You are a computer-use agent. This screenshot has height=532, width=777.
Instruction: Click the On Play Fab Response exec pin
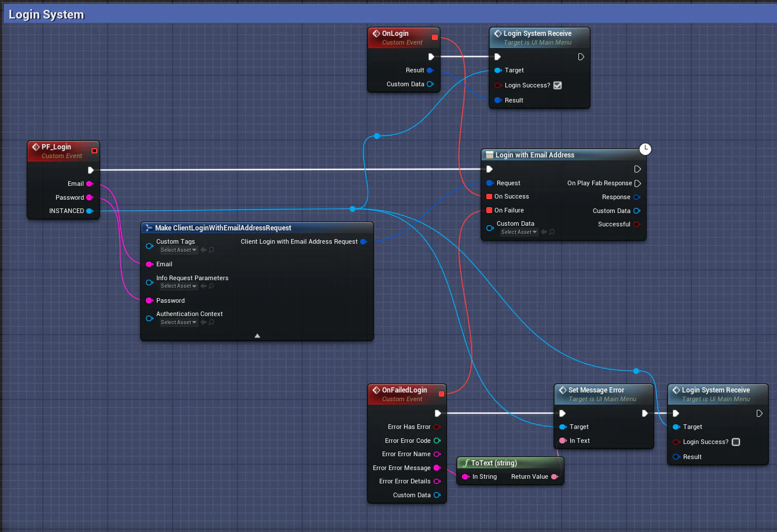click(x=637, y=184)
